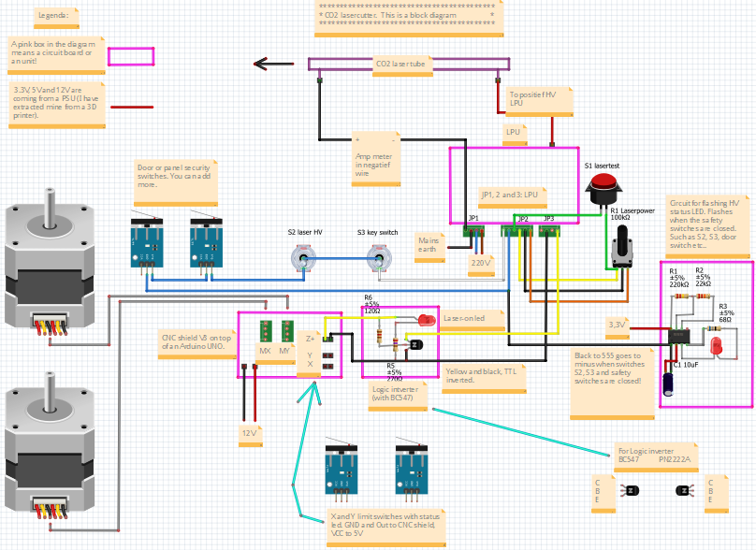756x550 pixels.
Task: Toggle the S3 key switch
Action: 378,256
